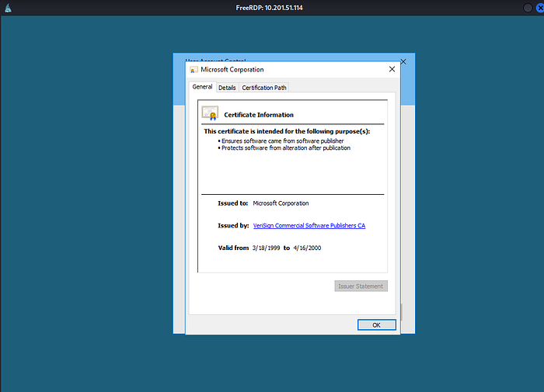
Task: Click the 'Issued by:' label
Action: click(233, 226)
